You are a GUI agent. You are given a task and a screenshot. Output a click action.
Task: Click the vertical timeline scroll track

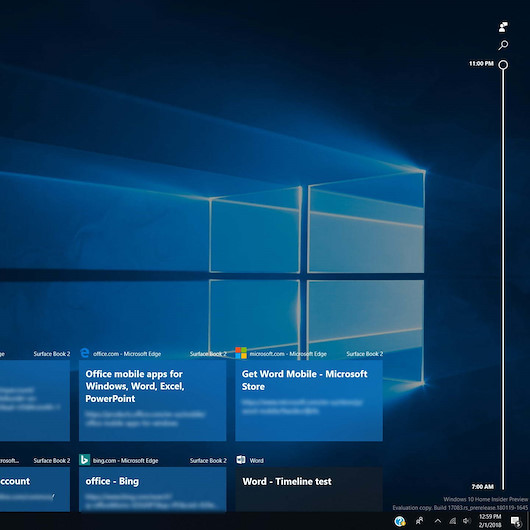(x=503, y=279)
